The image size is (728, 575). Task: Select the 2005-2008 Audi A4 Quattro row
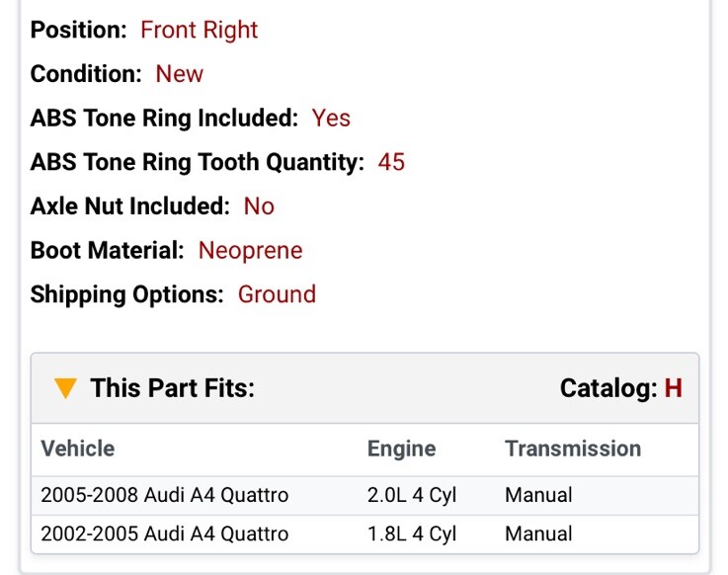coord(364,495)
